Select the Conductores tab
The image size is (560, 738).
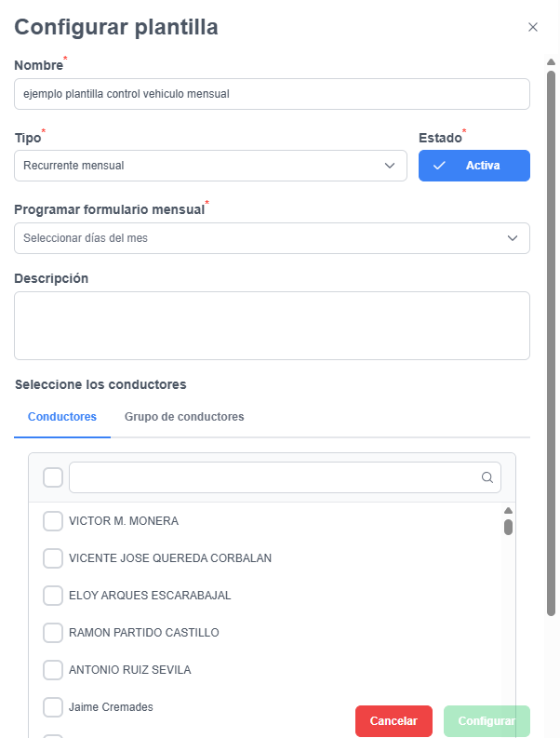[x=62, y=417]
